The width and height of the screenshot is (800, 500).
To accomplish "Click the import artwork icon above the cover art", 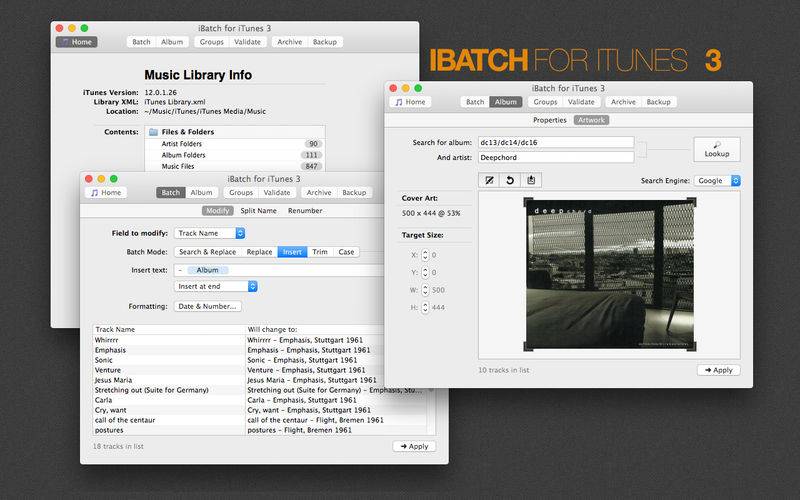I will tap(531, 180).
